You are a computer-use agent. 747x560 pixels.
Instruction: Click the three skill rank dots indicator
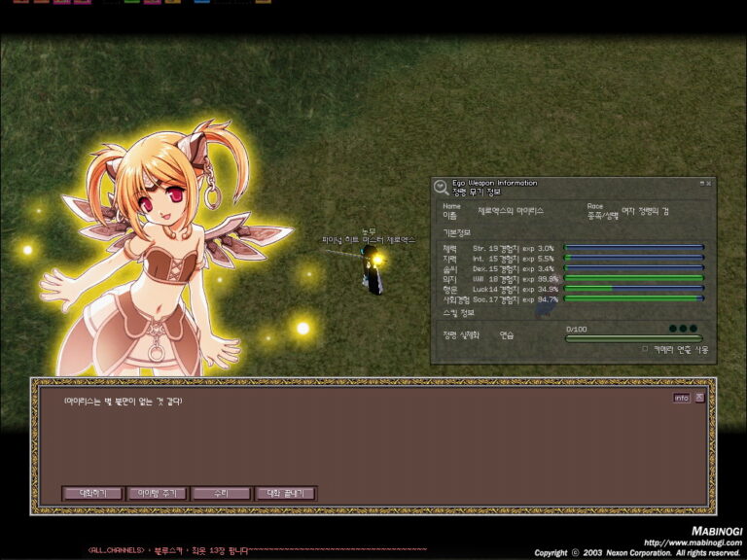[x=683, y=328]
